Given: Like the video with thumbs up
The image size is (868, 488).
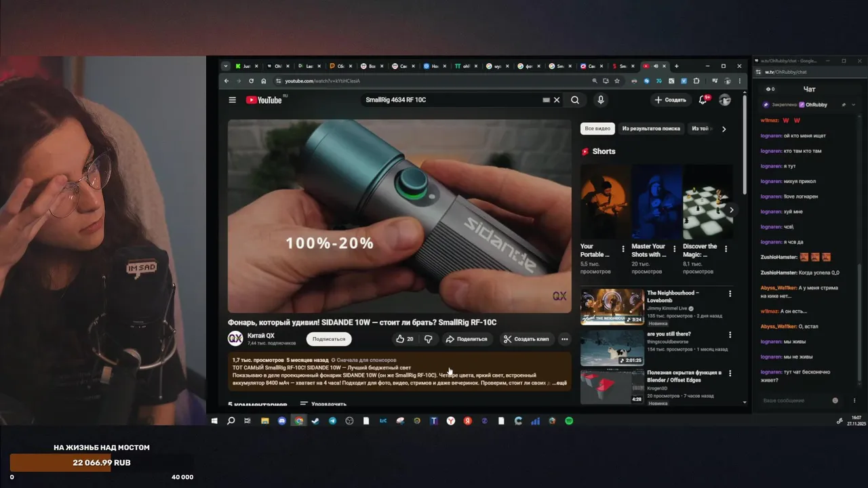Looking at the screenshot, I should point(404,339).
